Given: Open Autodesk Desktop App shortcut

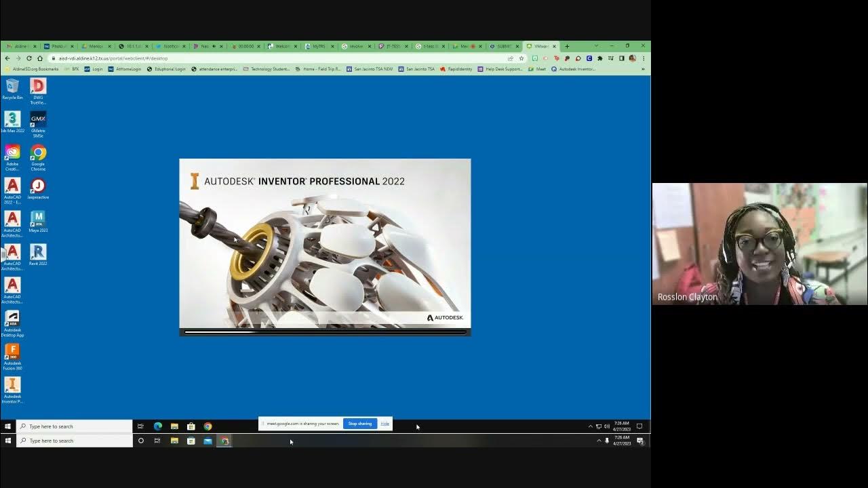Looking at the screenshot, I should tap(12, 323).
